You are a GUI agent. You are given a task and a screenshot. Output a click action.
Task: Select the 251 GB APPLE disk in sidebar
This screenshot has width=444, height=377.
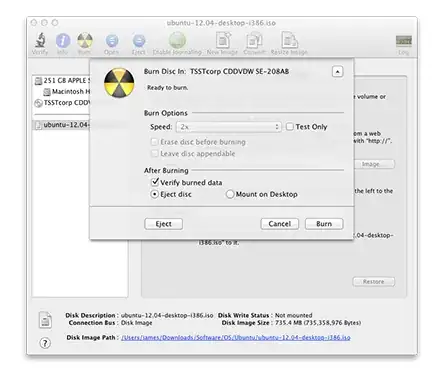tap(62, 81)
